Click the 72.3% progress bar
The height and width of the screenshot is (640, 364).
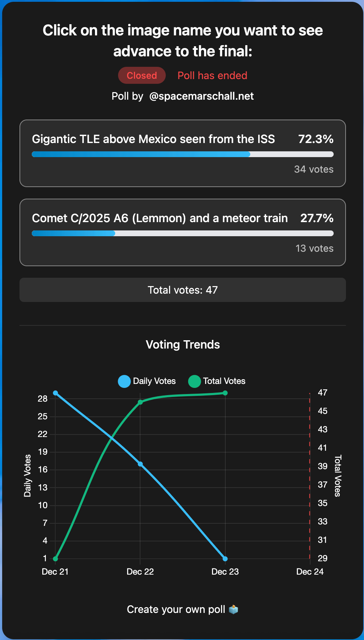tap(182, 154)
